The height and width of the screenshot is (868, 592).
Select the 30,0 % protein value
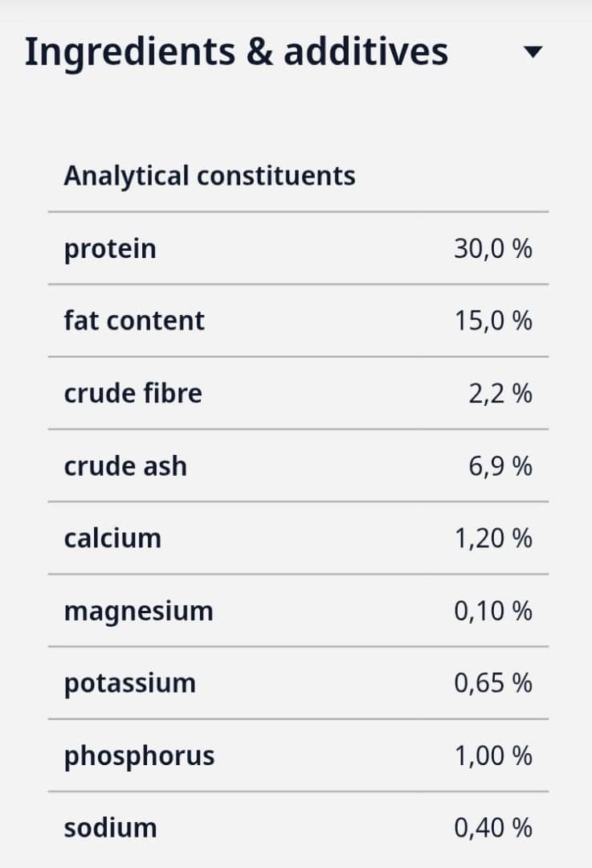tap(492, 249)
